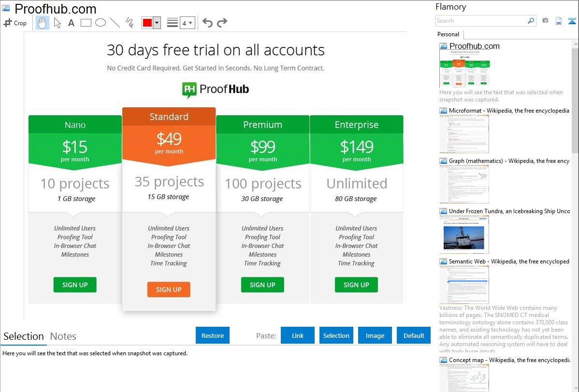The image size is (579, 392).
Task: Click the red color swatch
Action: point(147,23)
